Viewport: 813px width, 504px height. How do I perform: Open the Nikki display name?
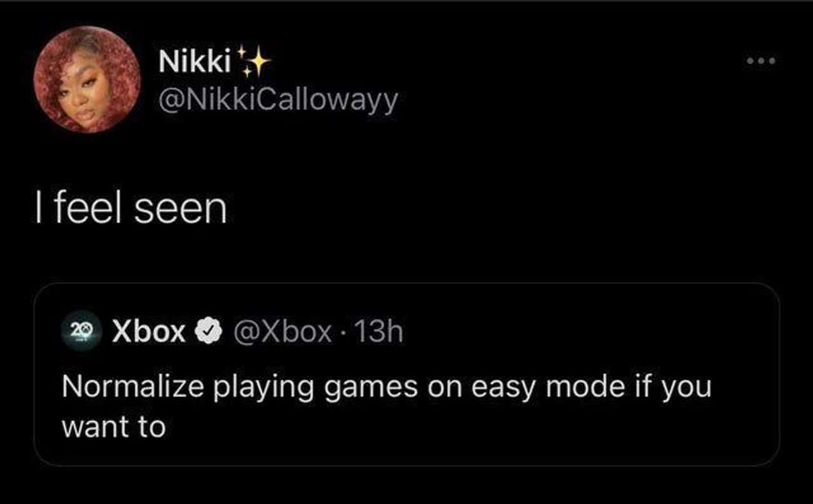(x=194, y=63)
